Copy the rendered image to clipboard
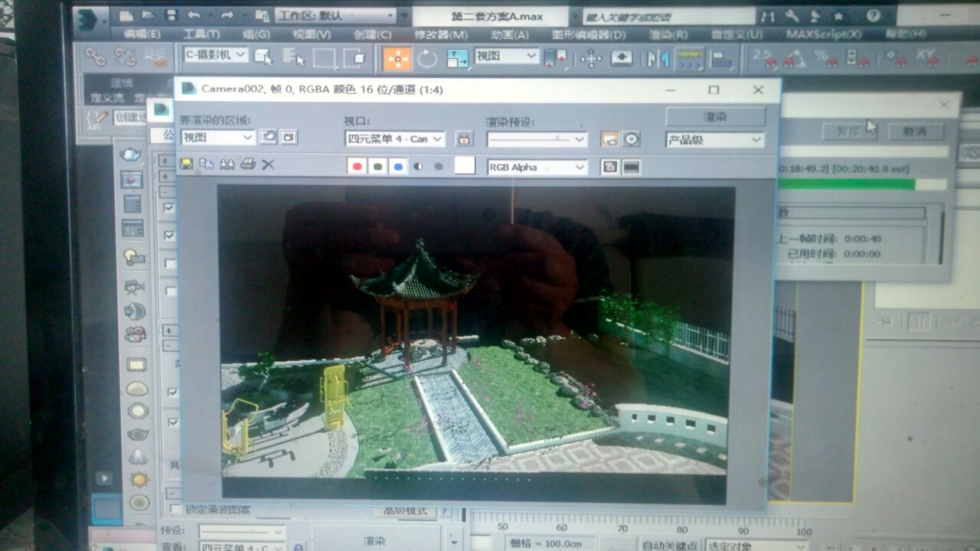Screen dimensions: 980x551 point(207,164)
